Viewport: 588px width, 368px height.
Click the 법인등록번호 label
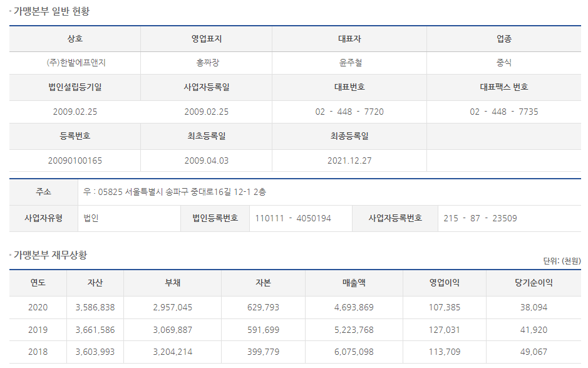pyautogui.click(x=215, y=218)
